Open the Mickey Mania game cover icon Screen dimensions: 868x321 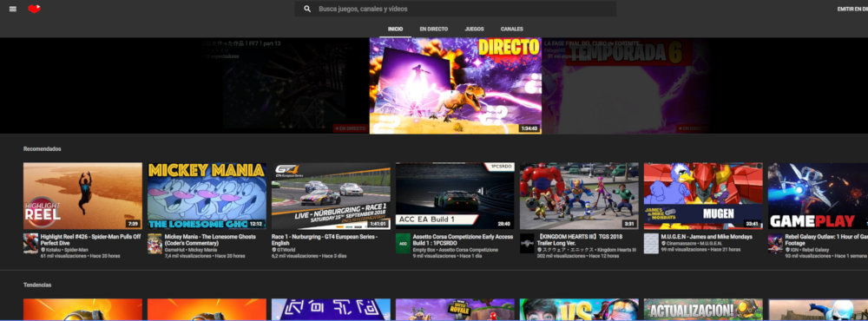(155, 244)
